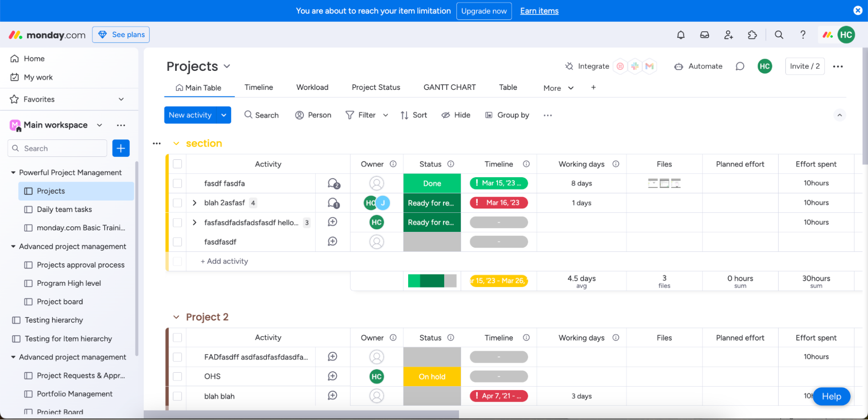Screen dimensions: 868x420
Task: Select all items in Project 2 group
Action: coord(177,337)
